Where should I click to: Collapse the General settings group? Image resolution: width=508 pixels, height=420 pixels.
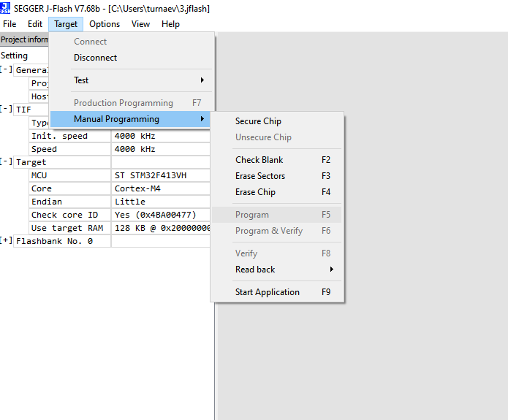(x=6, y=69)
